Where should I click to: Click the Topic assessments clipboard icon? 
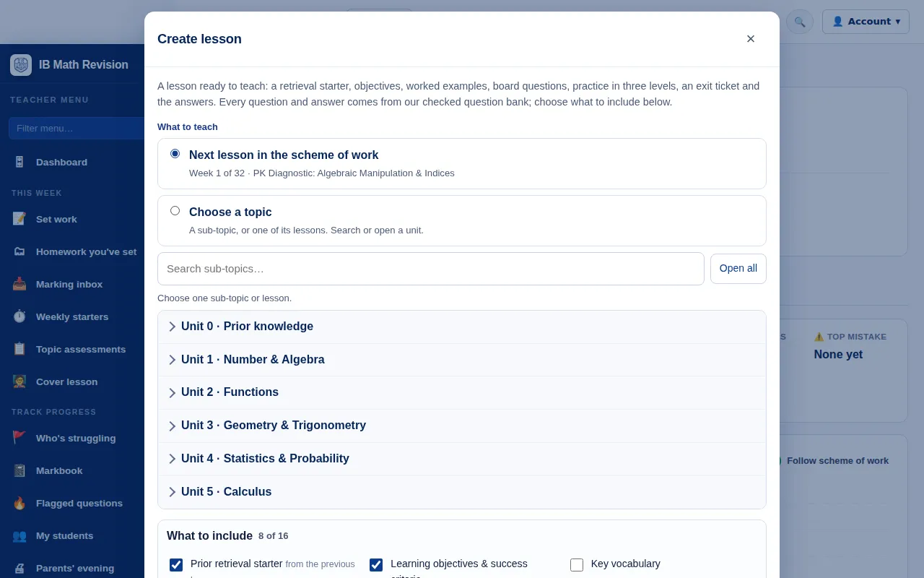[x=19, y=349]
